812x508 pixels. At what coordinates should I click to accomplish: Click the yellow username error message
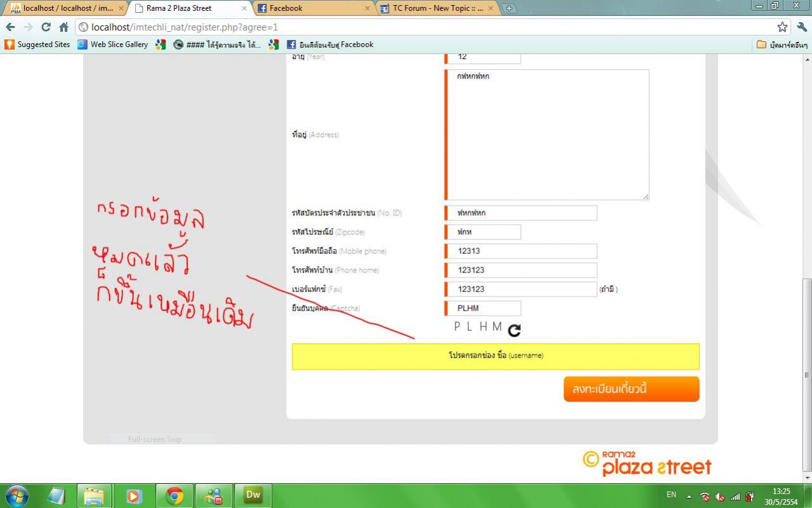[x=495, y=356]
